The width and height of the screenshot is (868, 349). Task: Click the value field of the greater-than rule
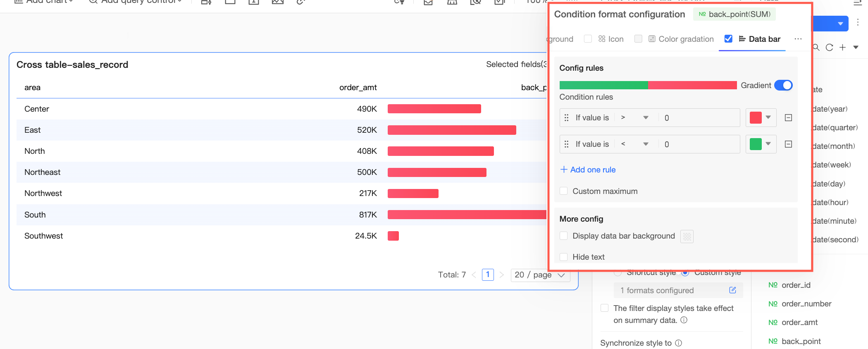(x=699, y=118)
